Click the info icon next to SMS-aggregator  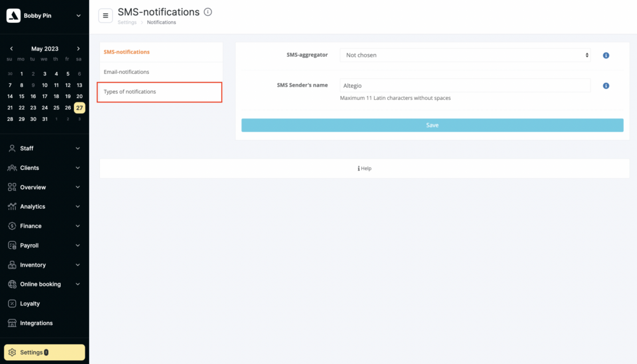pyautogui.click(x=606, y=55)
